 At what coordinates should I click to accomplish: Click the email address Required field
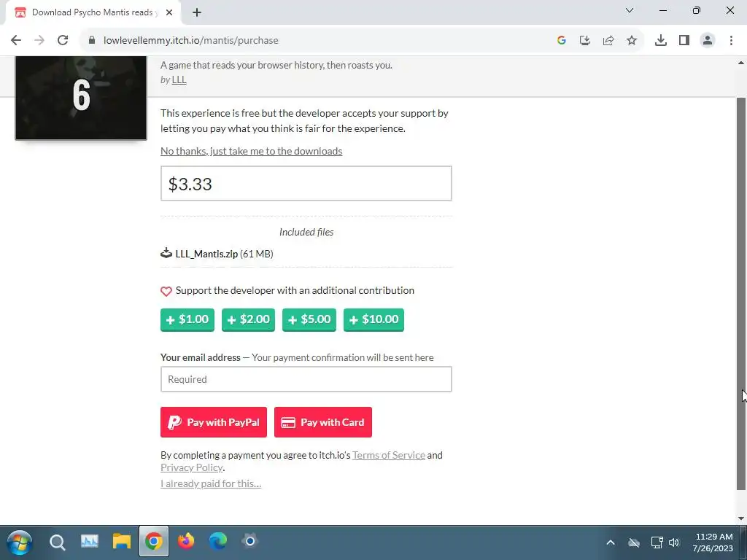pyautogui.click(x=306, y=379)
